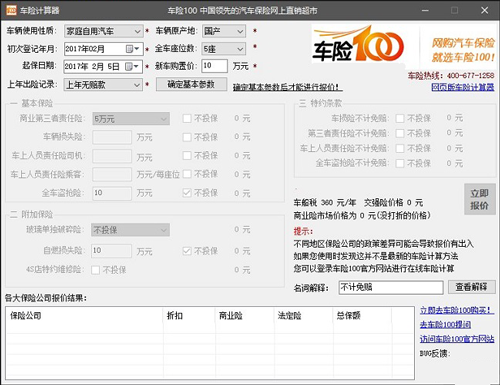Viewport: 500px width, 385px height.
Task: Click the 保险公司 column header
Action: point(85,316)
